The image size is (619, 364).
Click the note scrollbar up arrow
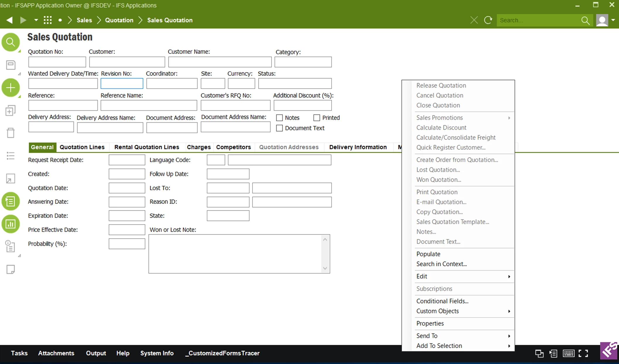click(x=325, y=240)
